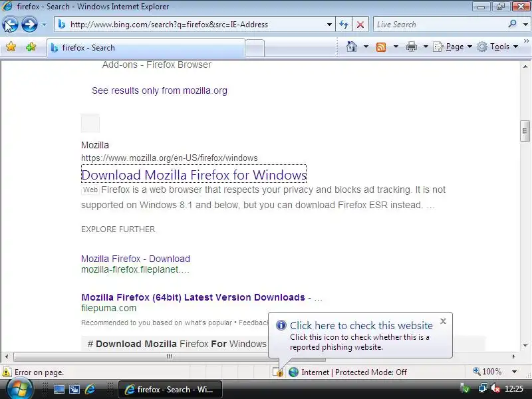Open the Windows Start orb

[x=19, y=389]
